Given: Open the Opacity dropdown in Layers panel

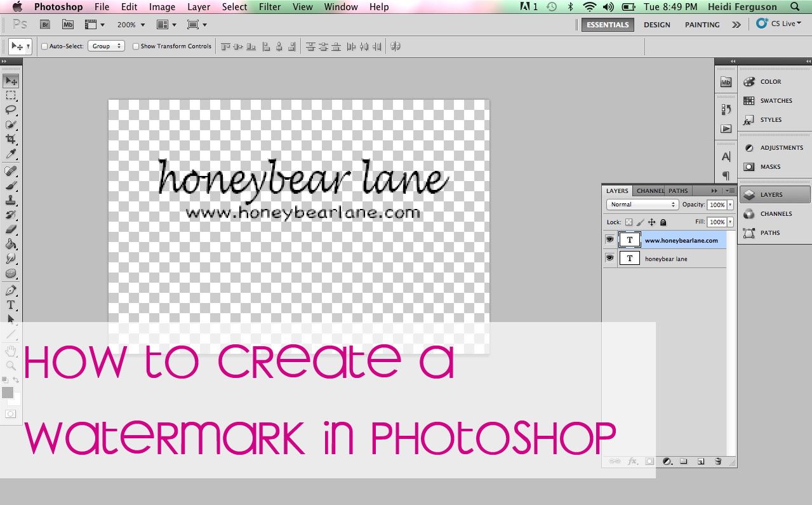Looking at the screenshot, I should point(731,205).
